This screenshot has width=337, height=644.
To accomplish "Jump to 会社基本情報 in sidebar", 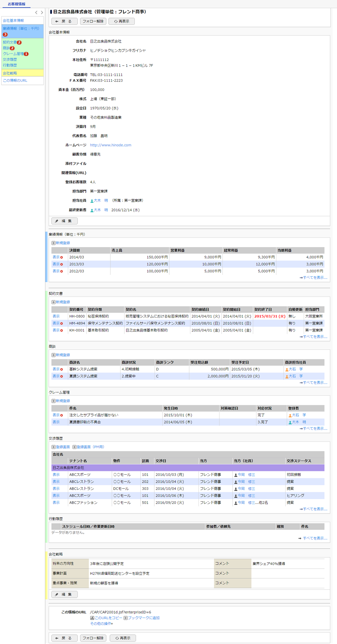I will [13, 20].
